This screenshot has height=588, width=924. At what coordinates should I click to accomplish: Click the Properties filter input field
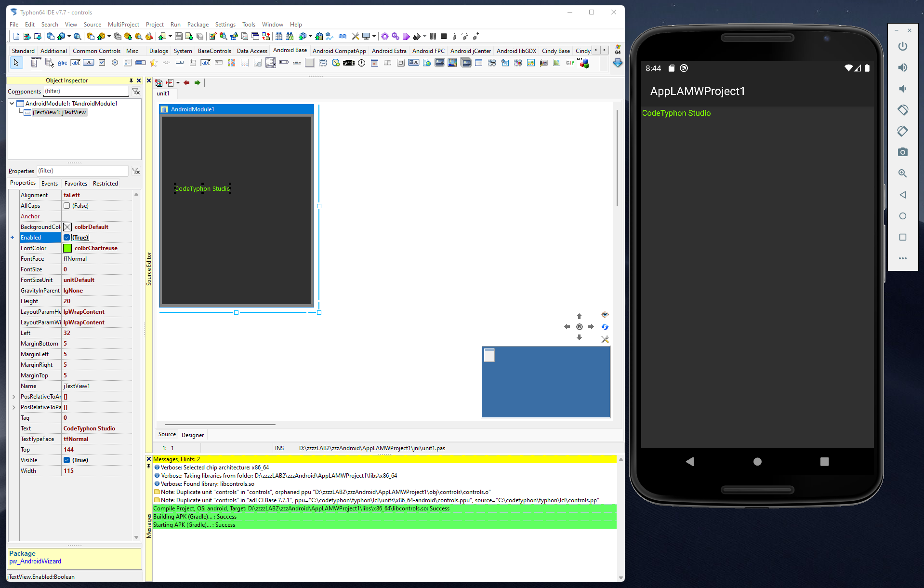click(x=82, y=171)
